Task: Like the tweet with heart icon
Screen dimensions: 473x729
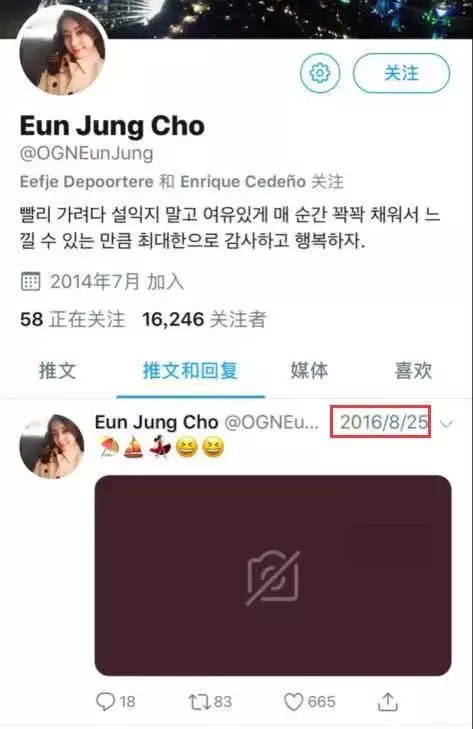Action: click(293, 702)
